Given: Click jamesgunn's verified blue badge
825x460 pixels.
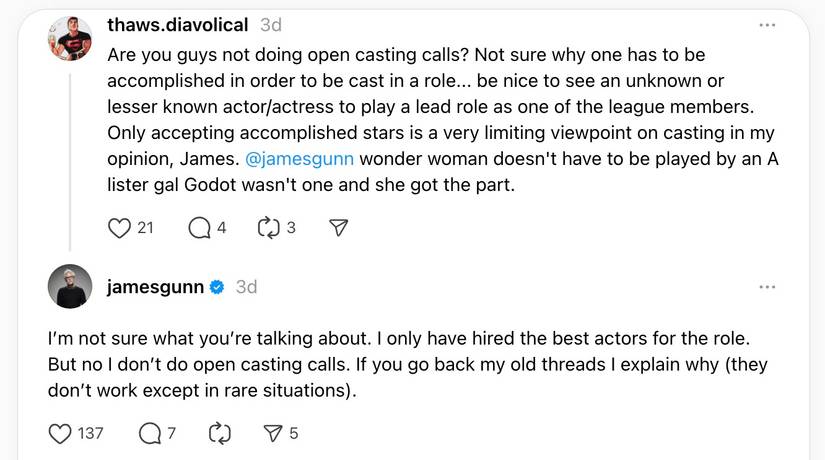Looking at the screenshot, I should tap(216, 287).
